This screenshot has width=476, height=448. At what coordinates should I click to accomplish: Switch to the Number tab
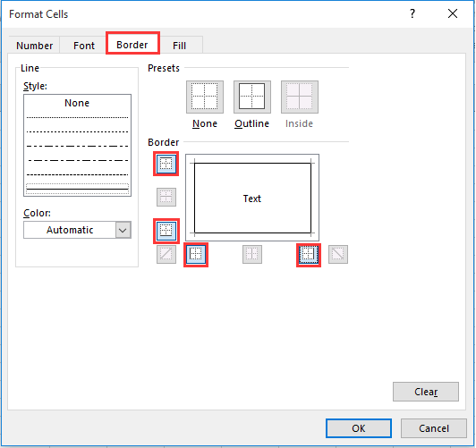(34, 46)
